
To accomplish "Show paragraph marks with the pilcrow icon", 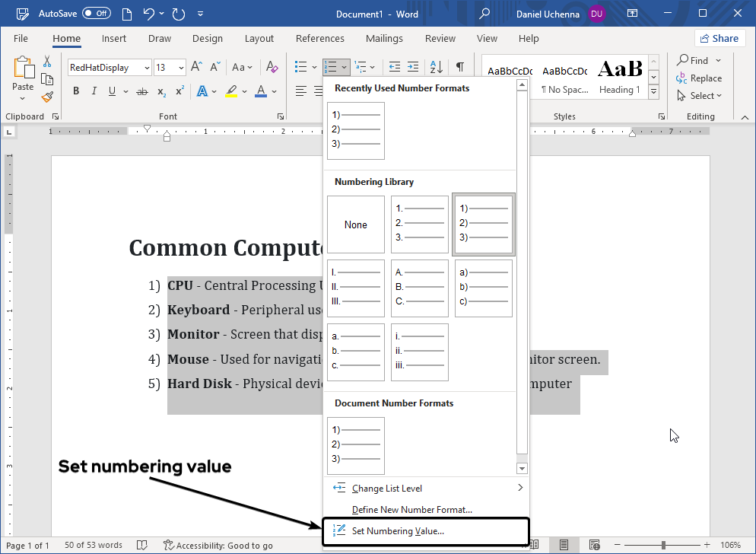I will pos(459,67).
